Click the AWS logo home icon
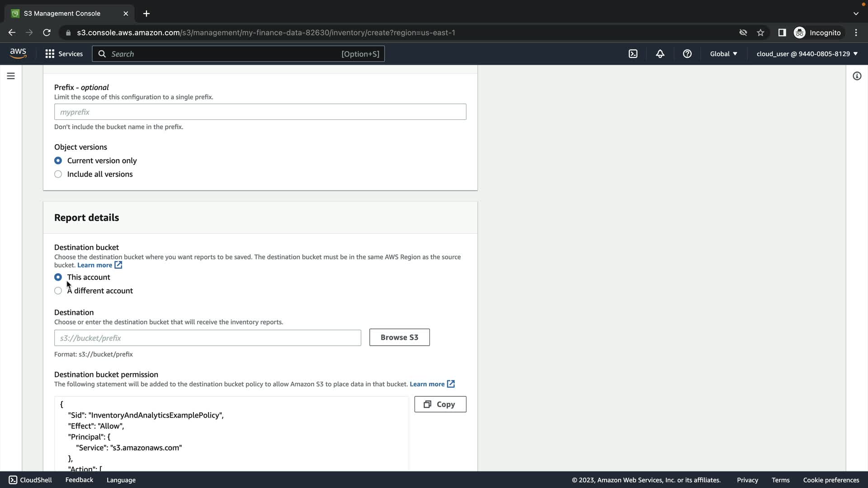The image size is (868, 488). coord(18,53)
